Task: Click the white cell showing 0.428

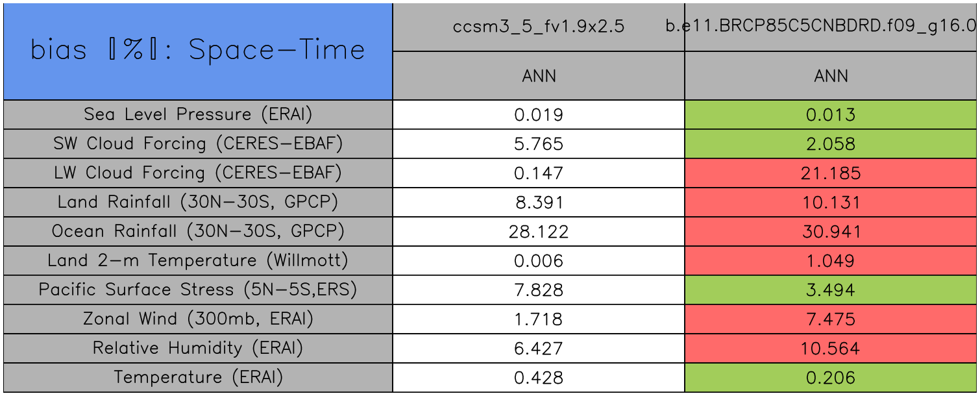Action: coord(539,378)
